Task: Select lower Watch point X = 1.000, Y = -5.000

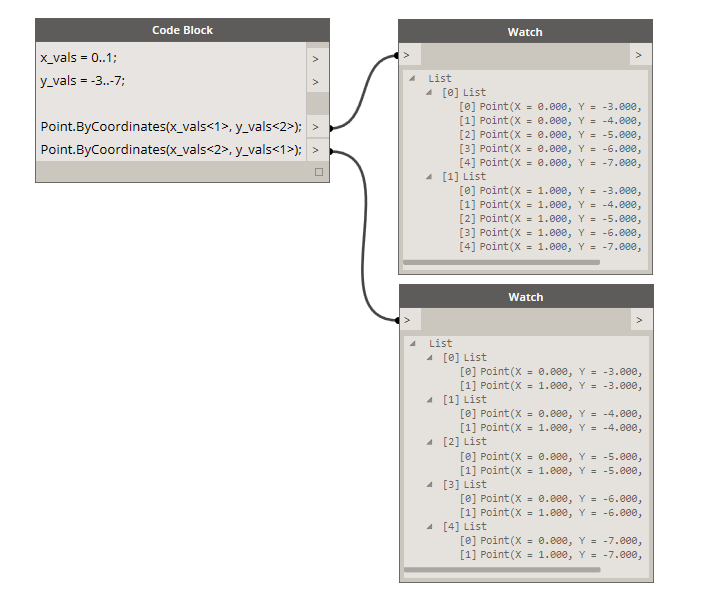Action: [x=551, y=470]
